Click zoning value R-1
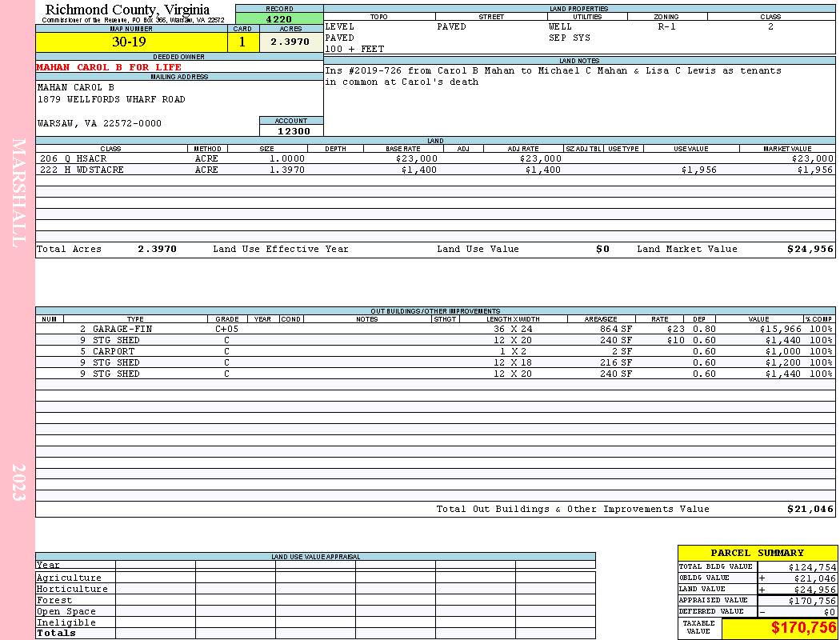Image resolution: width=840 pixels, height=640 pixels. (x=667, y=26)
